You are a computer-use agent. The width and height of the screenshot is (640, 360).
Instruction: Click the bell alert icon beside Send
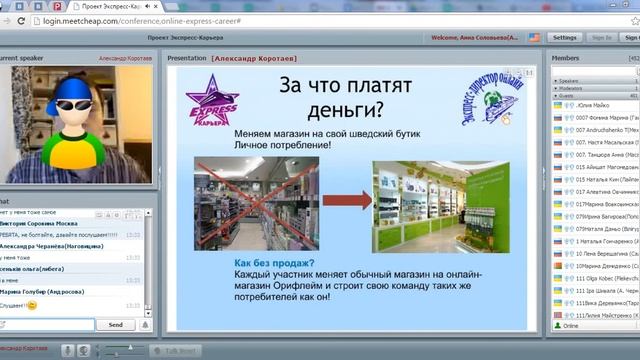(145, 325)
